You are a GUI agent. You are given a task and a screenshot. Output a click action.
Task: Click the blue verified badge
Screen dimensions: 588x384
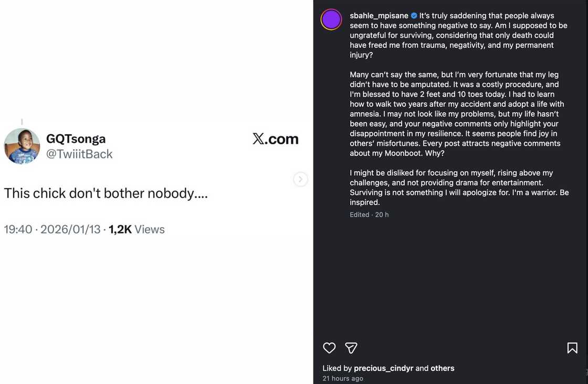[x=414, y=16]
